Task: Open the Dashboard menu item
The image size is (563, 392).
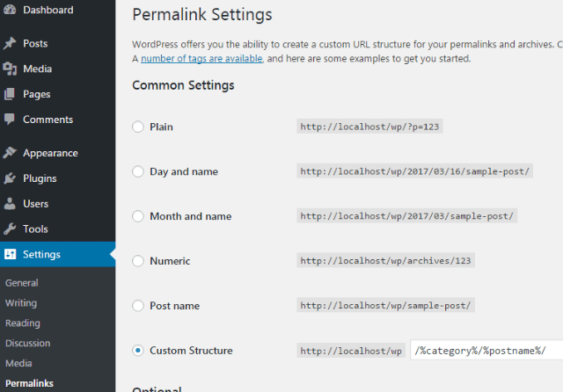Action: [48, 10]
